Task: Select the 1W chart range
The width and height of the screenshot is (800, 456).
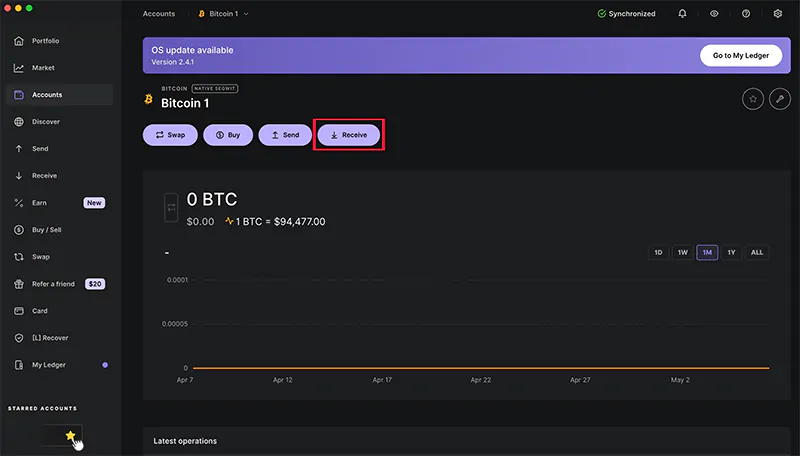Action: 682,252
